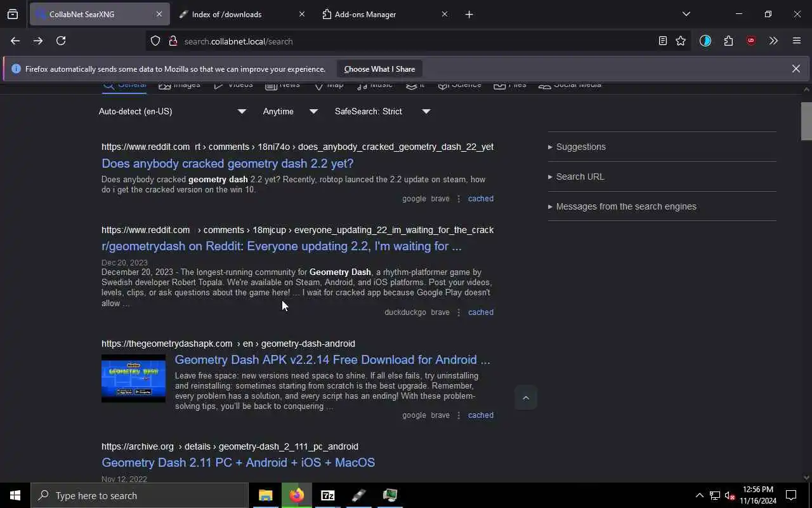Open Geometry Dash APK v2.2.14 Free Download link
This screenshot has height=508, width=812.
pos(332,359)
